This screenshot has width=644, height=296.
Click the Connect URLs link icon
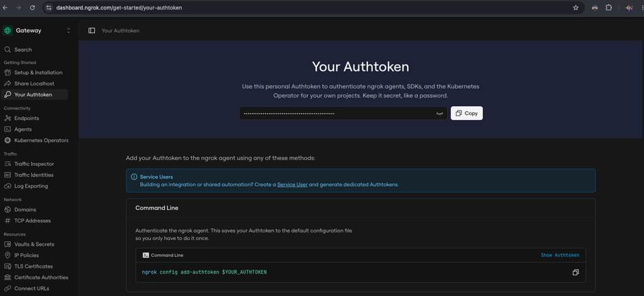(x=8, y=288)
